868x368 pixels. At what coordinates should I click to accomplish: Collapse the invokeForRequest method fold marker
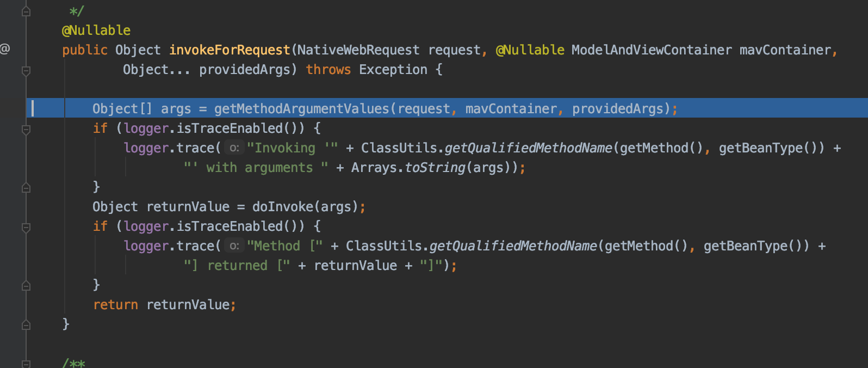click(x=26, y=70)
